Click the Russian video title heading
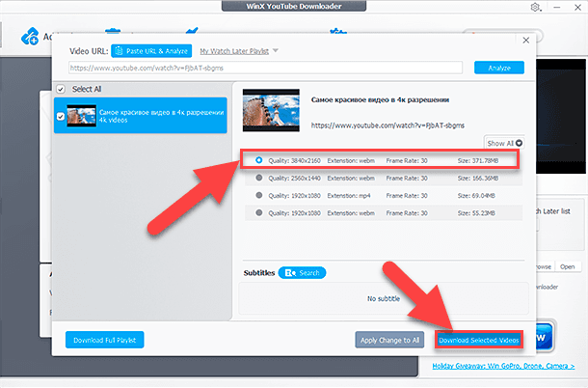 tap(380, 100)
